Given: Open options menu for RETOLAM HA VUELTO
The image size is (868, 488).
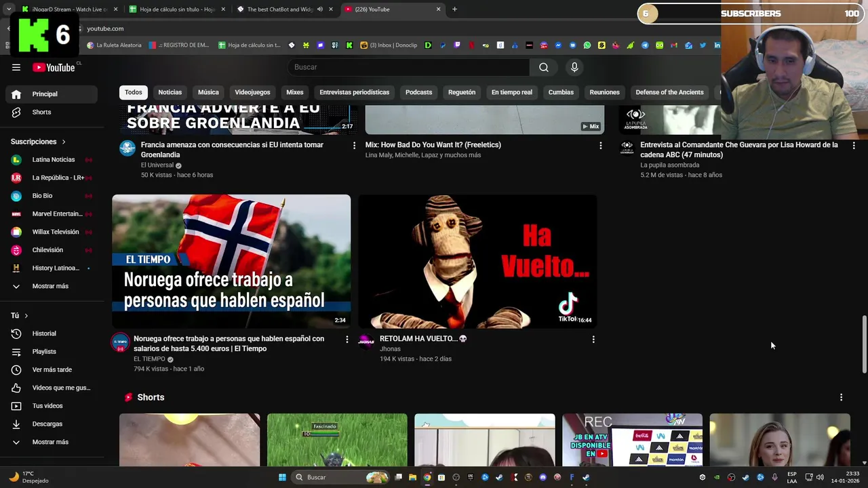Looking at the screenshot, I should tap(593, 339).
